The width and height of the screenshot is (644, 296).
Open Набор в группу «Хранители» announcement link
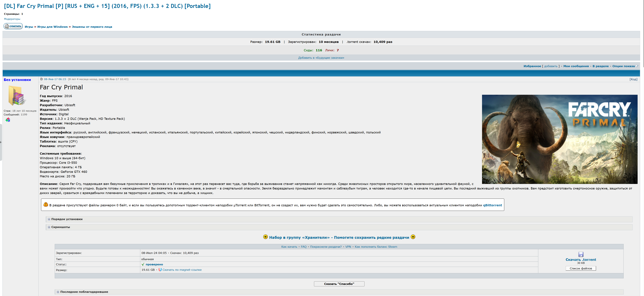point(339,238)
